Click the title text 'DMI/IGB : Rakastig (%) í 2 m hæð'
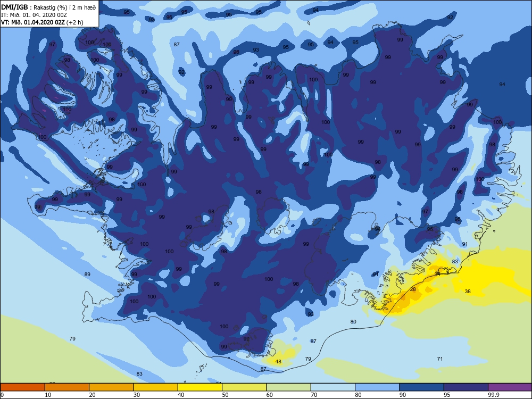Screen dimensions: 532x399 pos(48,7)
